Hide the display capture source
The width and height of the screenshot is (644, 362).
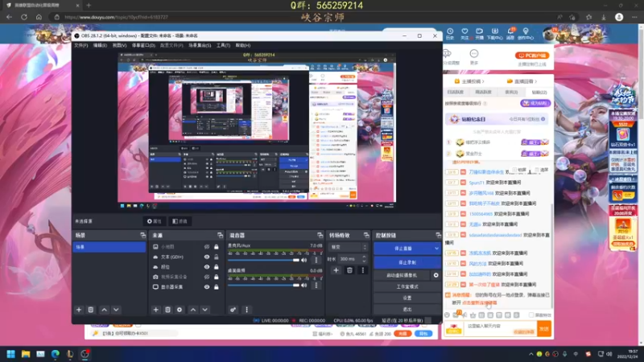click(x=207, y=287)
